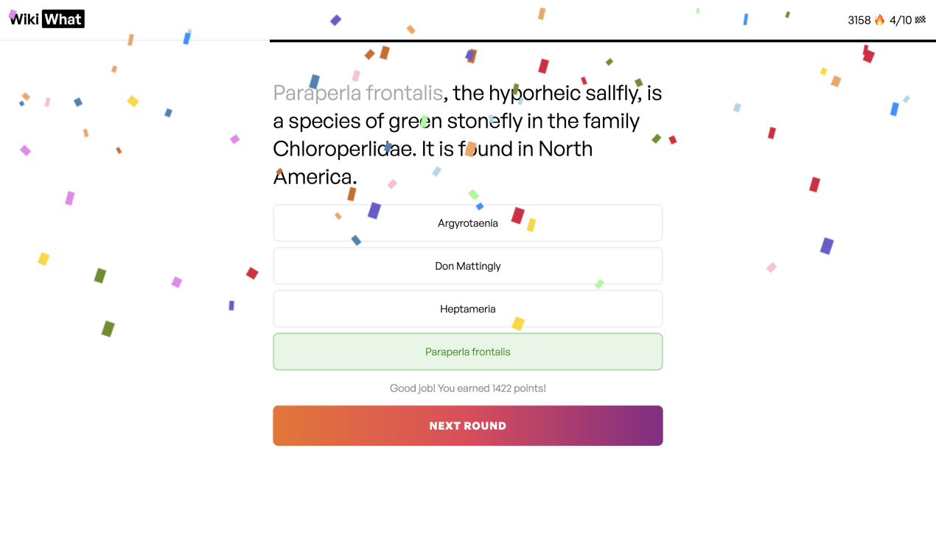936x560 pixels.
Task: Click the round progress bar
Action: click(x=603, y=39)
